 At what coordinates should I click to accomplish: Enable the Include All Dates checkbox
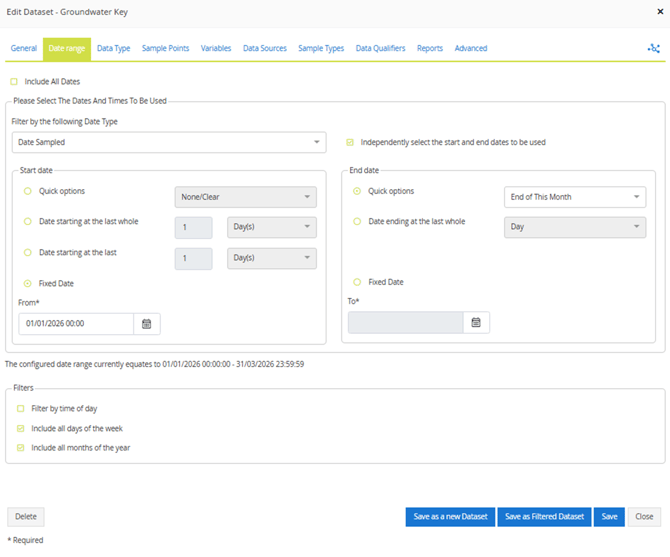pyautogui.click(x=14, y=81)
